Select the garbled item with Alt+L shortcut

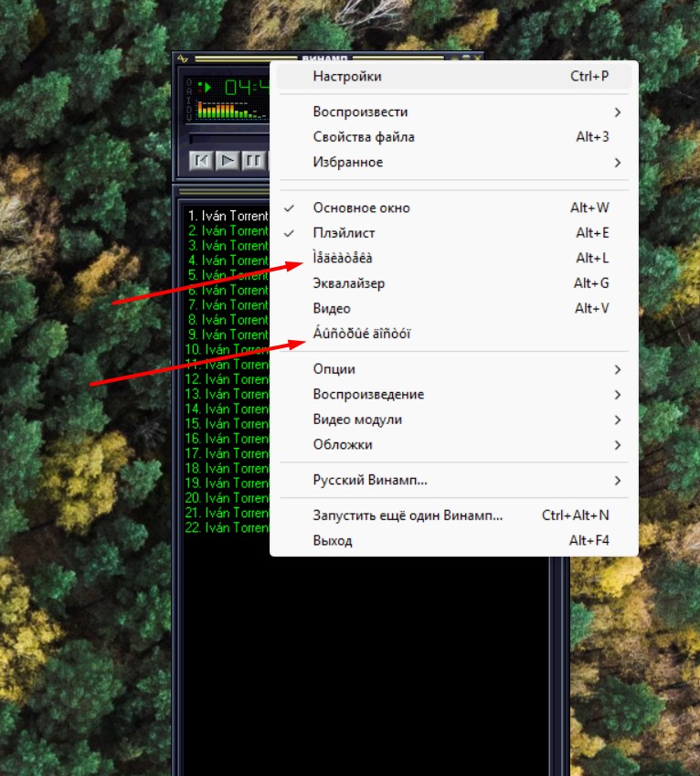453,259
